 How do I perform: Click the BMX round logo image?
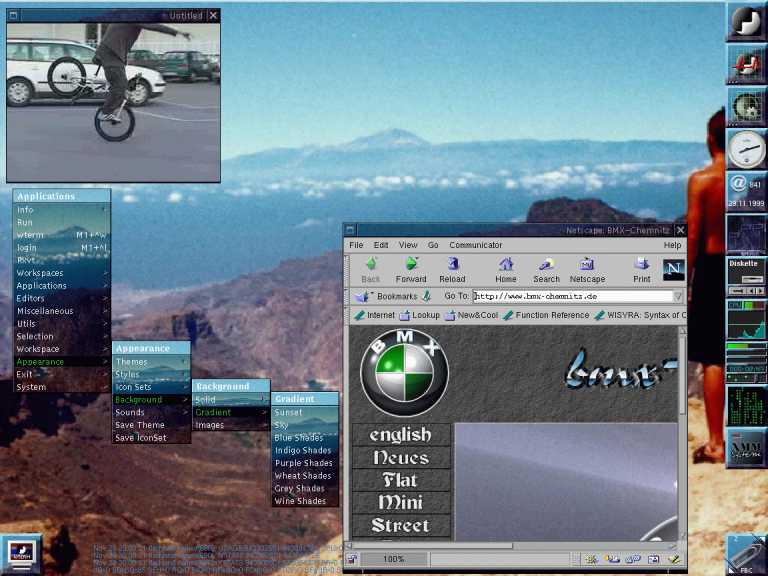click(x=405, y=373)
